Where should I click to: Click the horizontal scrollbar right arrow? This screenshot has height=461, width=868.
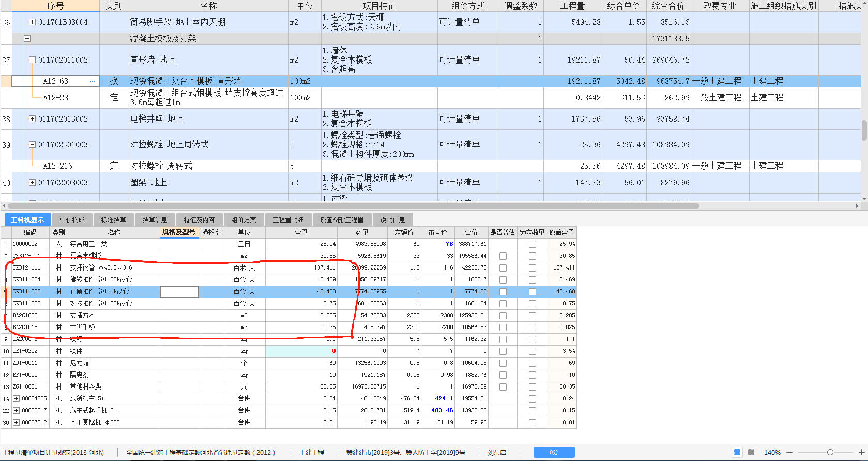tap(857, 206)
